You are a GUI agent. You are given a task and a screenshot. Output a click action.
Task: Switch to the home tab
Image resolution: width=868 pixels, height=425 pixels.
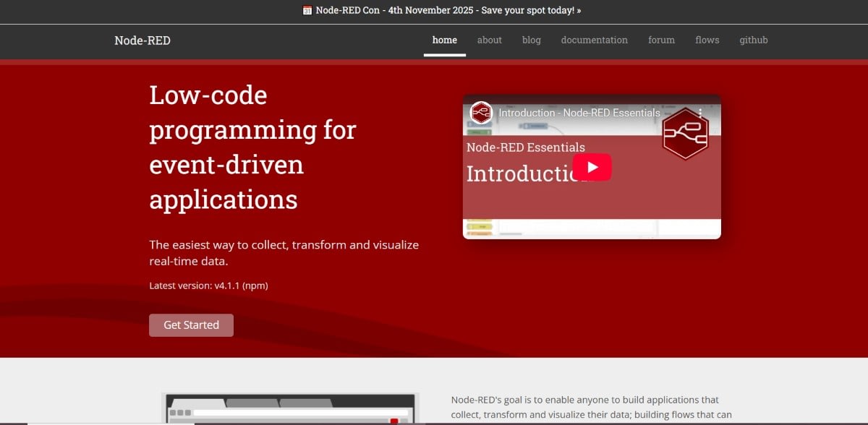pyautogui.click(x=444, y=40)
